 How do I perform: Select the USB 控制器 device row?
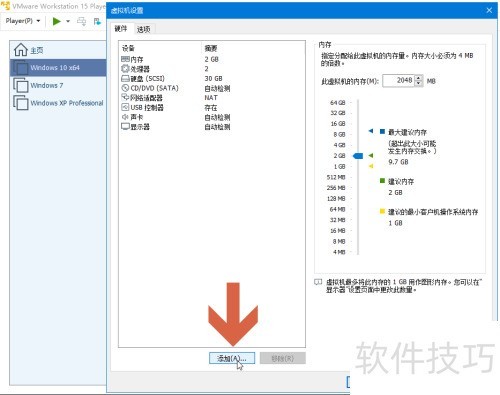point(212,108)
